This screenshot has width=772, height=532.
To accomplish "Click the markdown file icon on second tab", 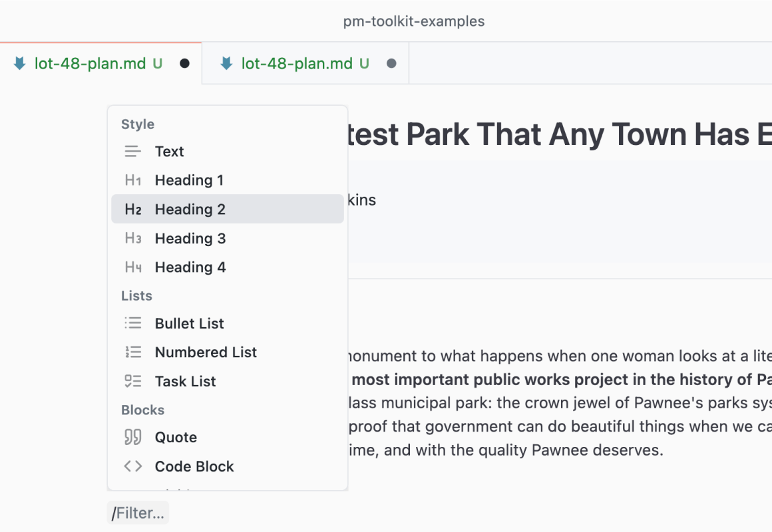I will pyautogui.click(x=226, y=64).
